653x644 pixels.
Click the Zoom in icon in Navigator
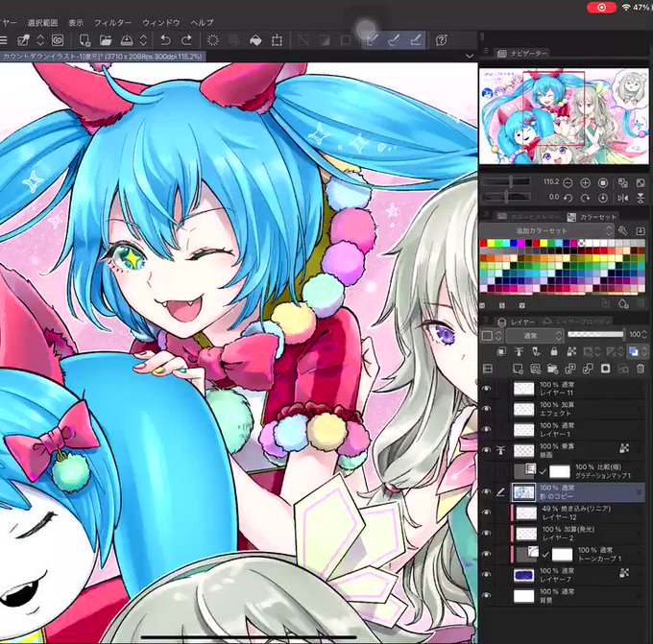(585, 182)
